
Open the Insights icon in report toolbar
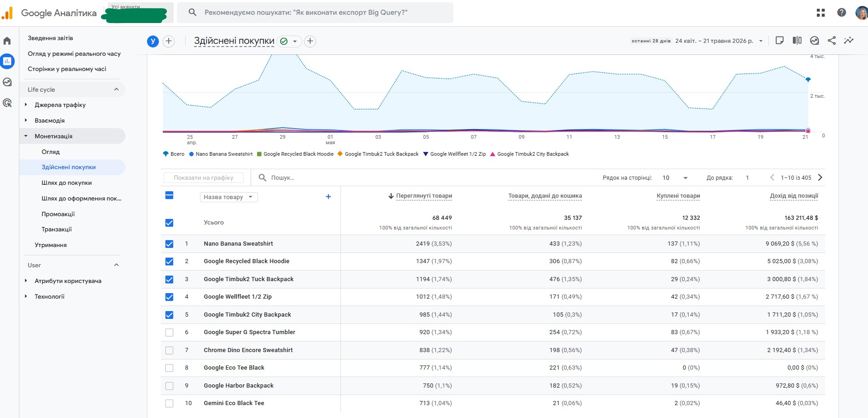815,41
